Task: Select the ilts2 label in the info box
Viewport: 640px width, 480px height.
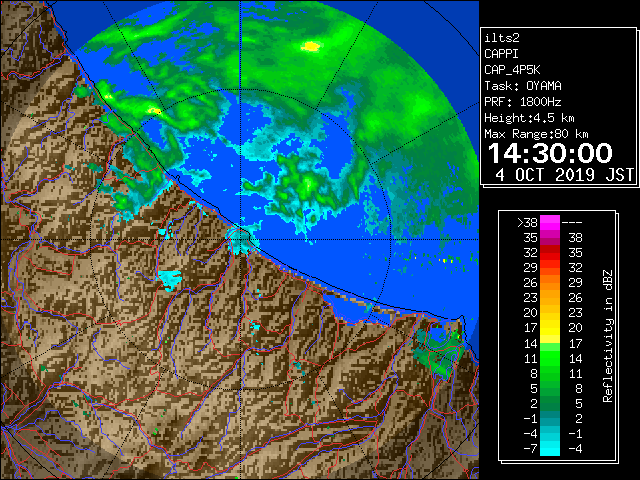Action: click(x=502, y=38)
